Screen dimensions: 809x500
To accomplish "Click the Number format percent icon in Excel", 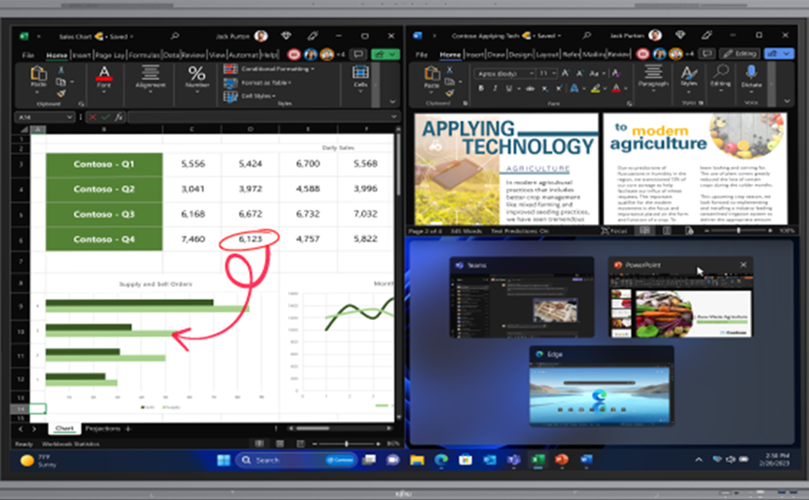I will (x=197, y=73).
